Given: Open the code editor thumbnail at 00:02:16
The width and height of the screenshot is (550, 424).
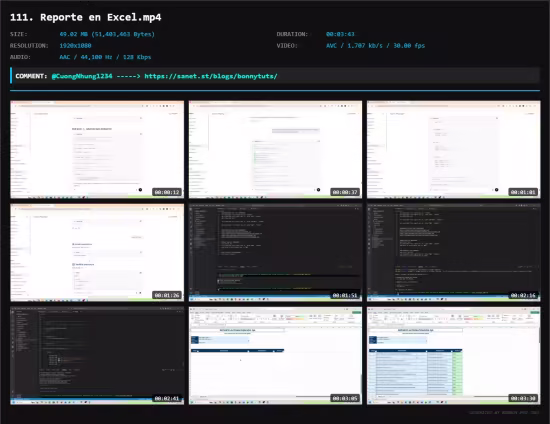Looking at the screenshot, I should [x=454, y=253].
